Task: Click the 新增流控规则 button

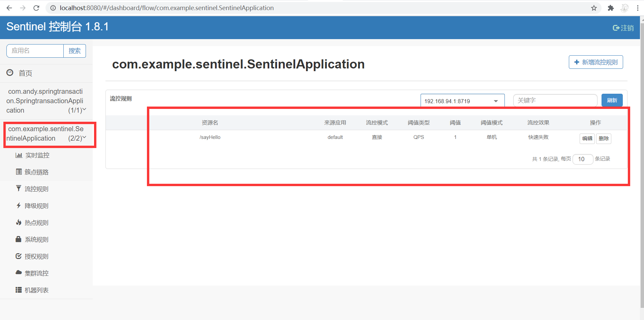Action: (595, 62)
